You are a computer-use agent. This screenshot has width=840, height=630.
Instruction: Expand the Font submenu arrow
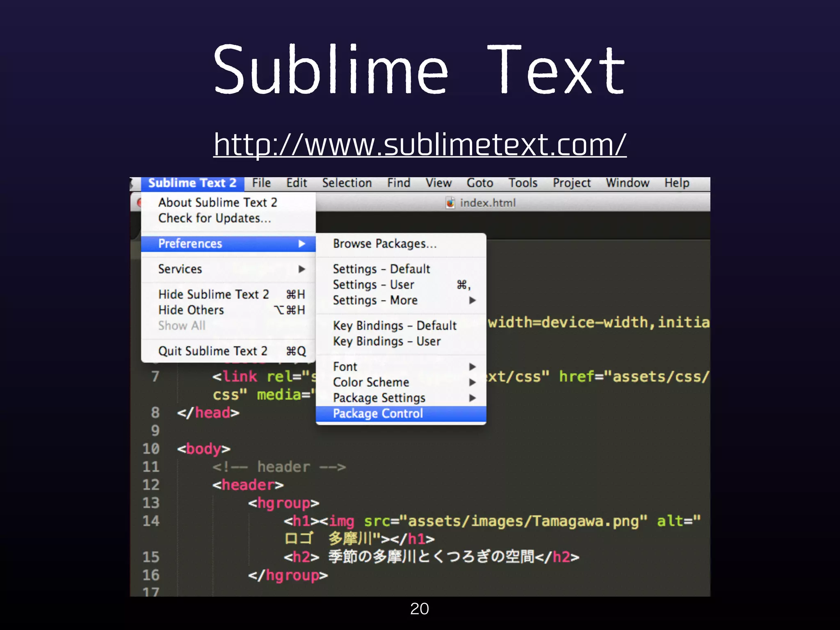click(472, 367)
